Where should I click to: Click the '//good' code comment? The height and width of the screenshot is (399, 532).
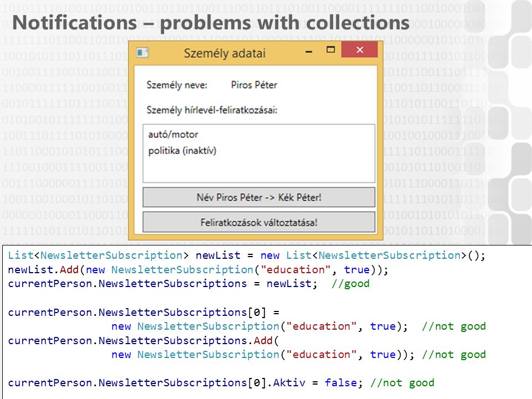350,284
